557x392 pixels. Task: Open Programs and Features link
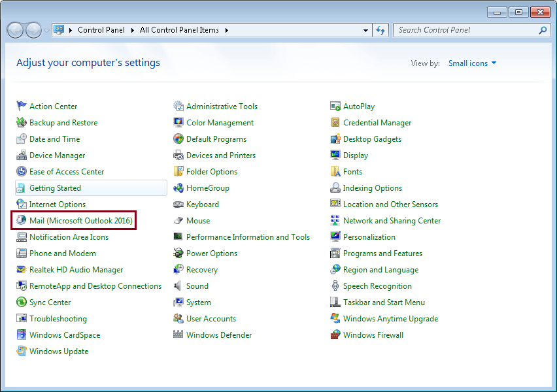(382, 253)
